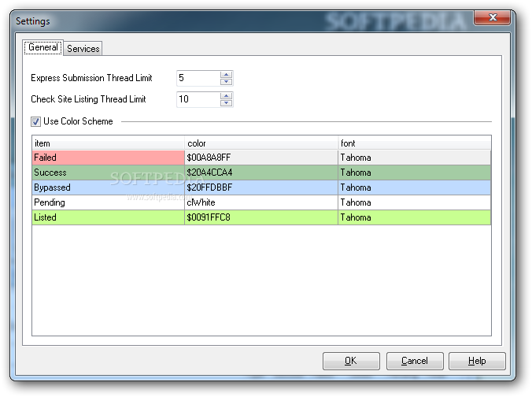Select the General tab
The image size is (532, 397).
click(42, 47)
